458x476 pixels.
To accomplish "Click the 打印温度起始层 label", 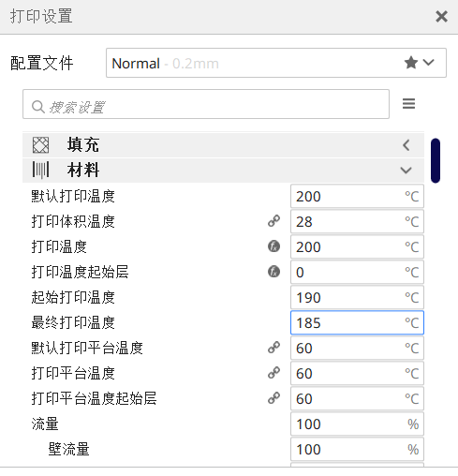I will 80,273.
